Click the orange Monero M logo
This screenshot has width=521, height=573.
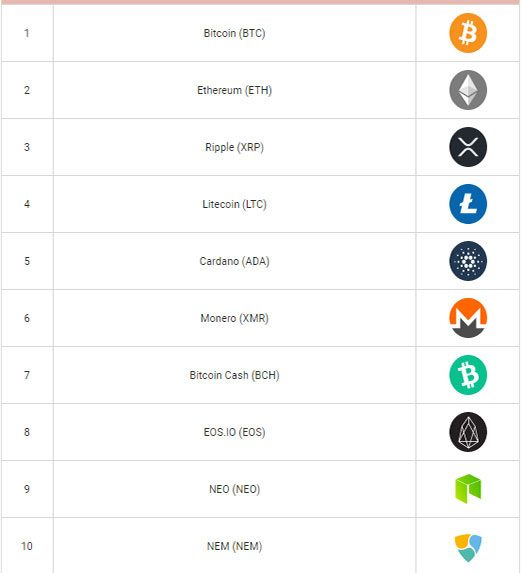pyautogui.click(x=468, y=318)
